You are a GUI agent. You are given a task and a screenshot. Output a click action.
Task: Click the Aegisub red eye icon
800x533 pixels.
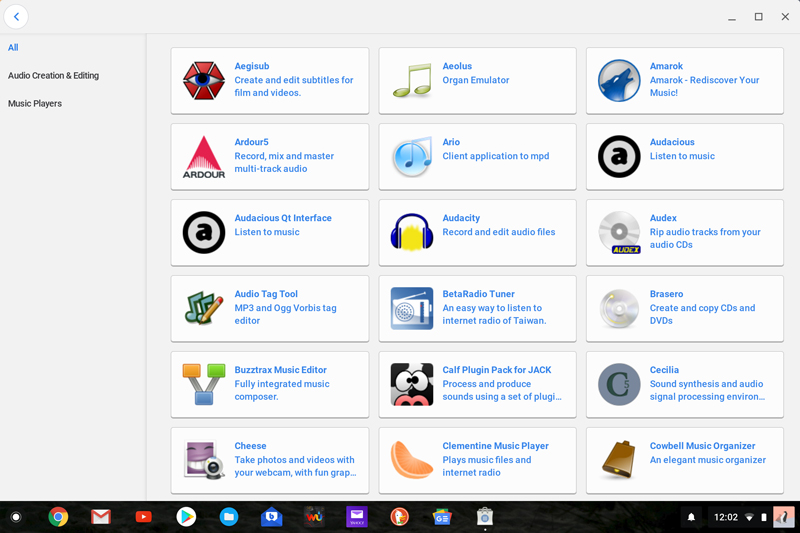[204, 81]
